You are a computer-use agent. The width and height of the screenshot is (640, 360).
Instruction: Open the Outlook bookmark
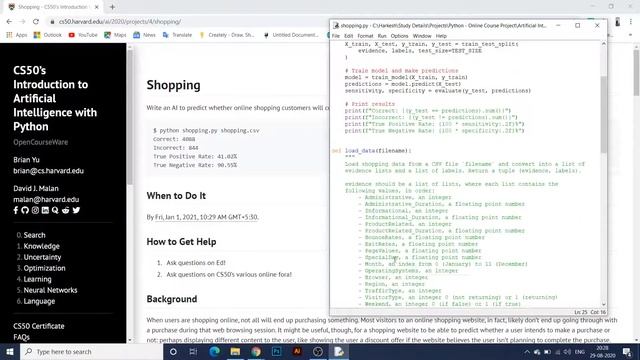(x=48, y=35)
